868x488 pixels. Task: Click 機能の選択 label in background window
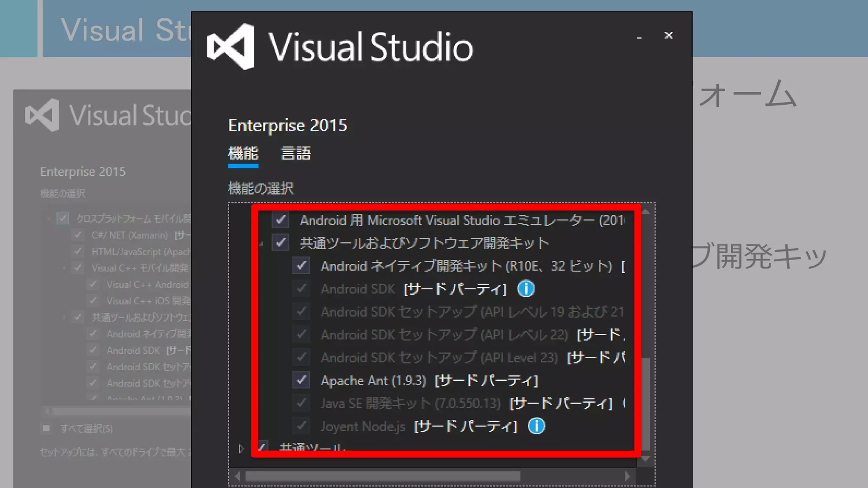(x=63, y=194)
